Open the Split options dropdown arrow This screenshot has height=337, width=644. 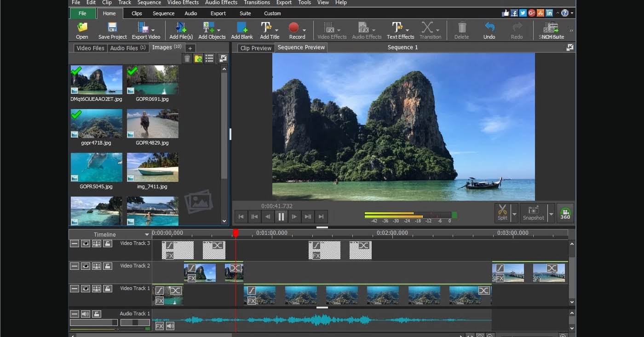[x=514, y=214]
